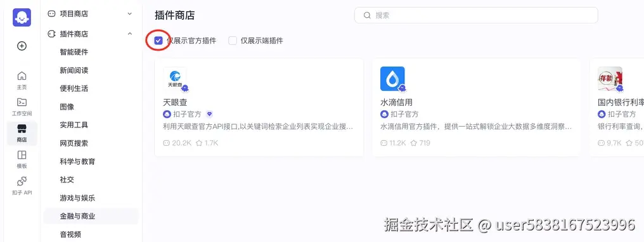Select 金融与商业 category
The image size is (644, 242).
pos(91,216)
